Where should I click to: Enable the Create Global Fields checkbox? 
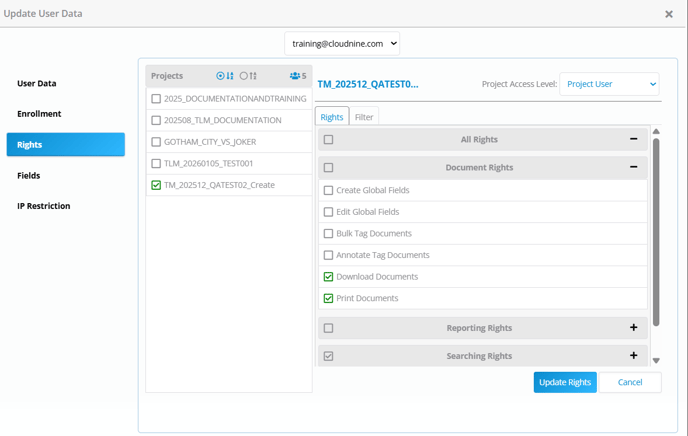(328, 190)
